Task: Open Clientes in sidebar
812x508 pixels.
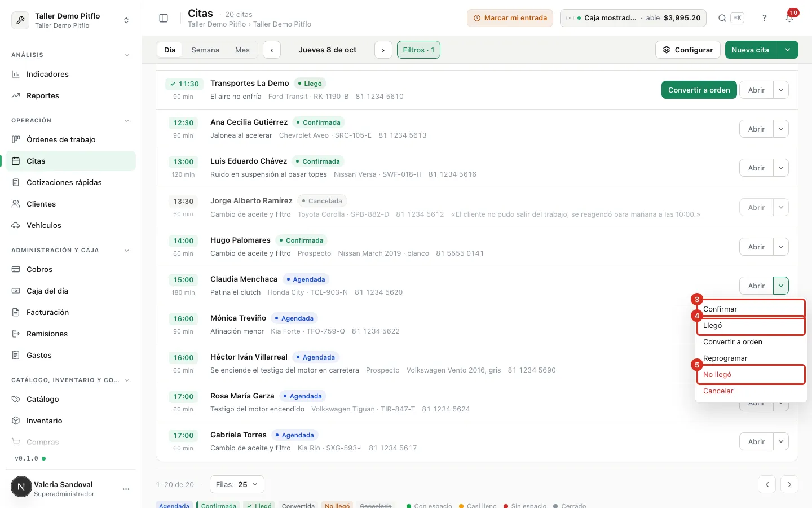Action: 70,204
